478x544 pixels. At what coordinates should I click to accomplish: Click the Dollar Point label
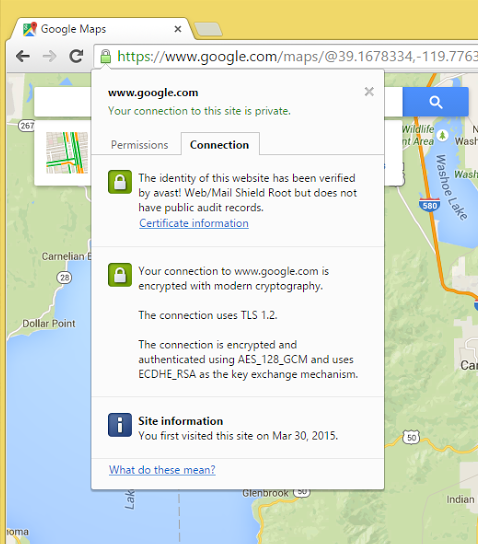(x=49, y=323)
